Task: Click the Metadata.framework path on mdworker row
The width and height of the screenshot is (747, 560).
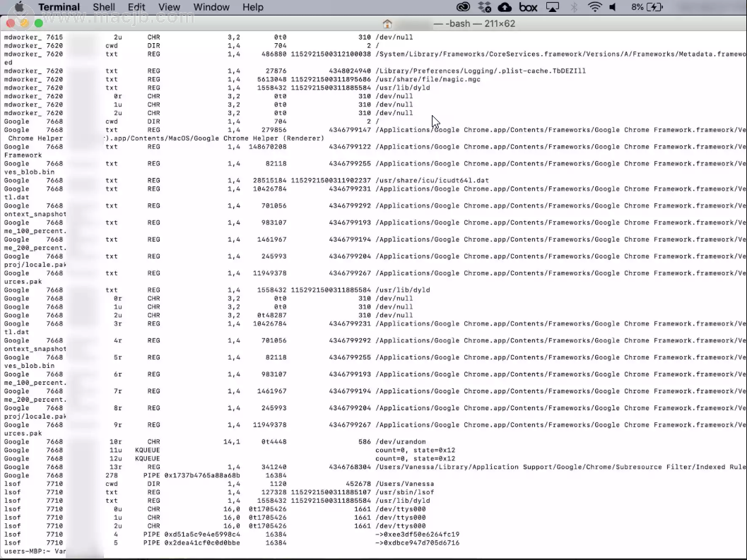Action: point(560,54)
